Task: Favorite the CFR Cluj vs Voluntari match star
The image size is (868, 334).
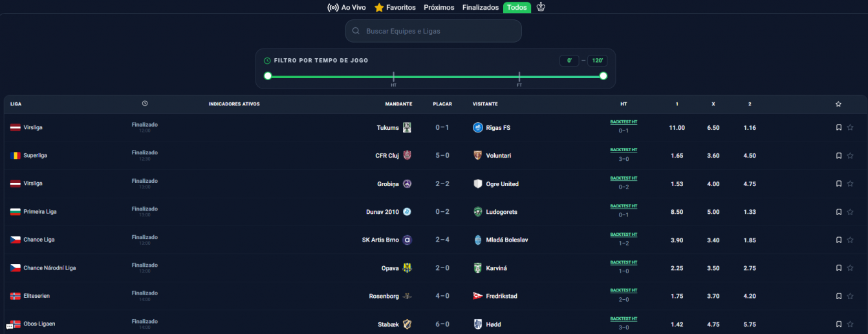Action: 850,156
